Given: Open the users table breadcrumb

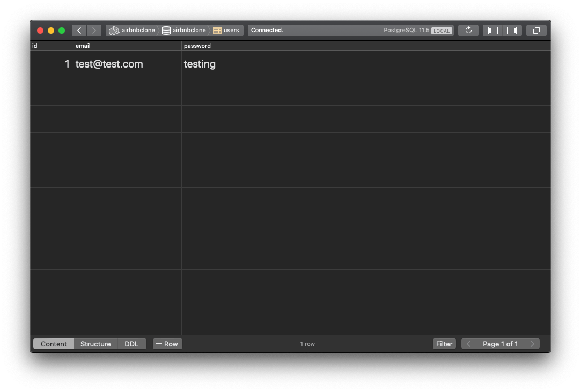Looking at the screenshot, I should pos(226,31).
